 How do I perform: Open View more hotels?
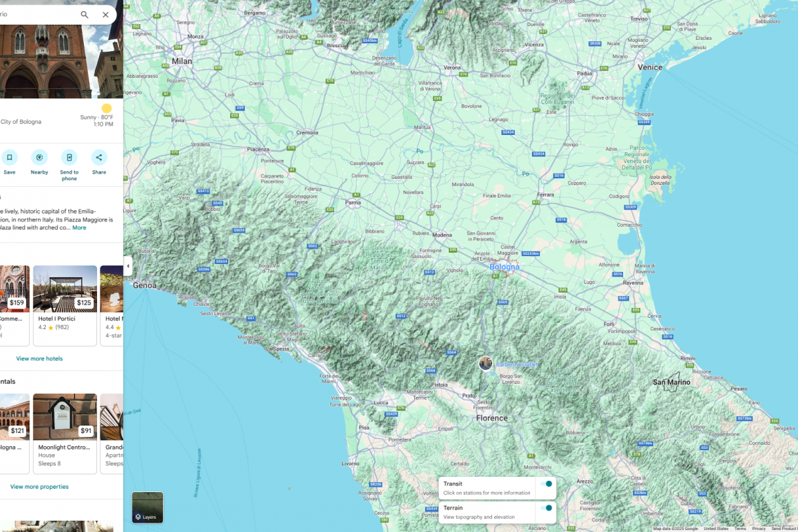pos(39,358)
